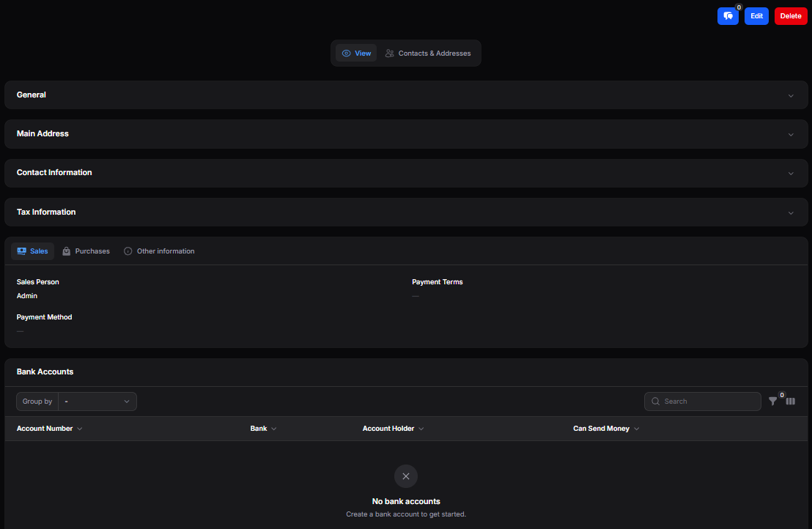
Task: Click the Bank Accounts heading
Action: (45, 371)
